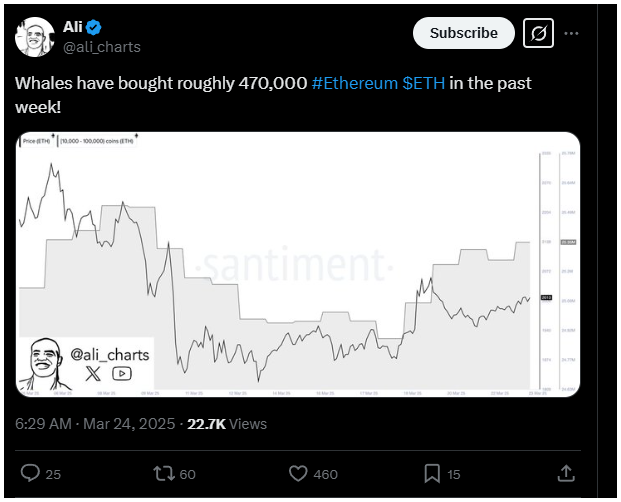Screen dimensions: 621x502
Task: Like the post with heart icon
Action: [298, 473]
